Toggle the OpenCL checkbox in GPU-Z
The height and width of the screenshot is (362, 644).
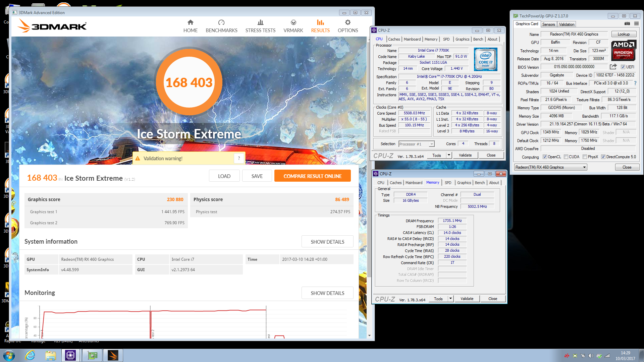545,157
